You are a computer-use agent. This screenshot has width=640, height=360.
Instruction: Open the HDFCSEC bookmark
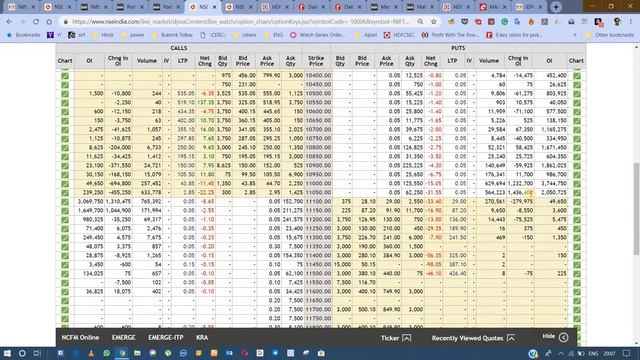pos(398,35)
